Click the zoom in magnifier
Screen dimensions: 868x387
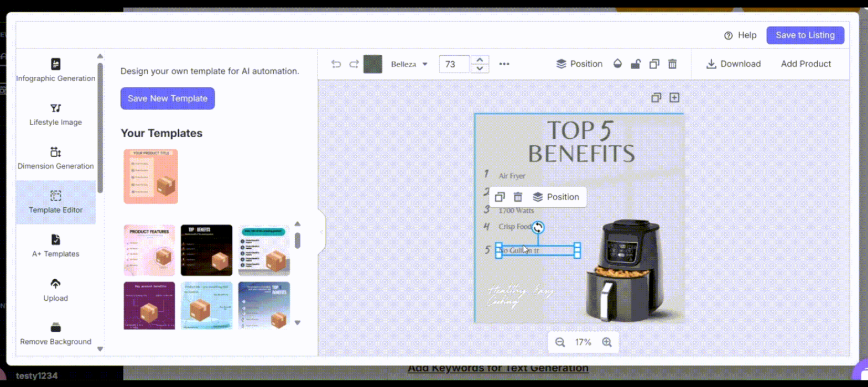[607, 342]
